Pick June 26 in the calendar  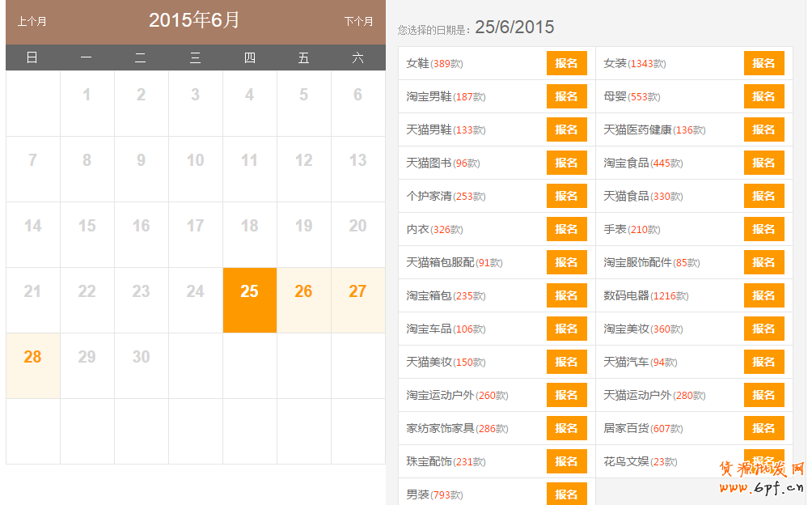303,292
